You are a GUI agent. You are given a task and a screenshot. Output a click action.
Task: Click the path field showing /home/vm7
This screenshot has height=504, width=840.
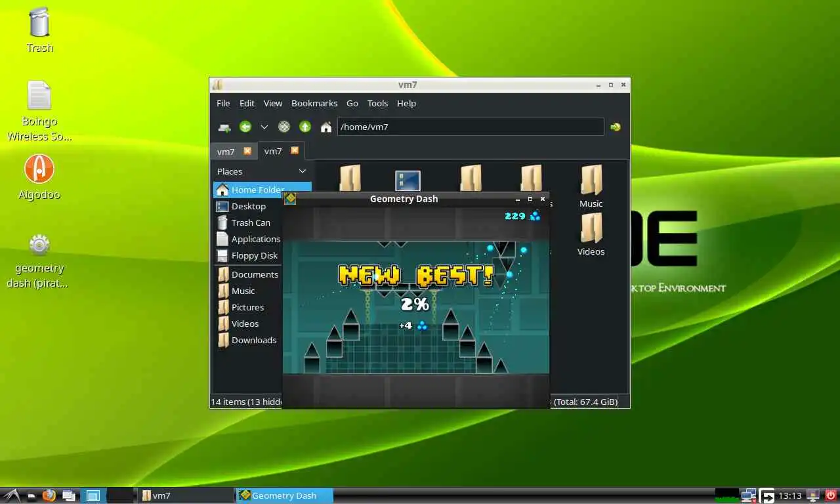coord(471,127)
